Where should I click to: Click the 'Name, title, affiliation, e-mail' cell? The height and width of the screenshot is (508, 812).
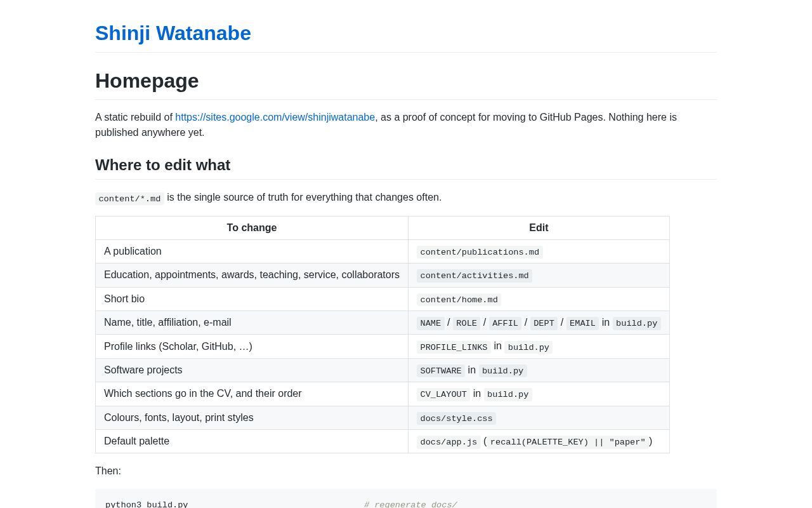coord(252,323)
